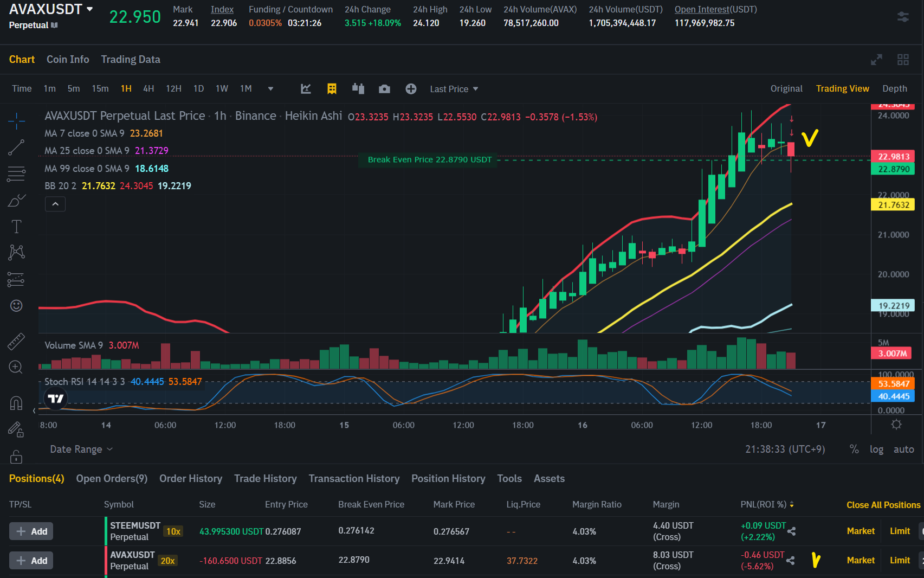Click the 21:38:33 (UTC+9) timezone
Image resolution: width=924 pixels, height=578 pixels.
[x=785, y=449]
